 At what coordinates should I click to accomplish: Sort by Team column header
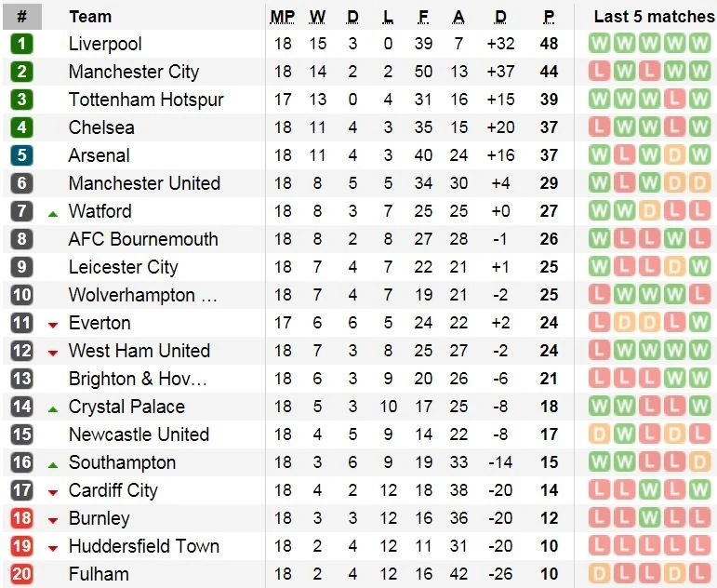(x=90, y=17)
